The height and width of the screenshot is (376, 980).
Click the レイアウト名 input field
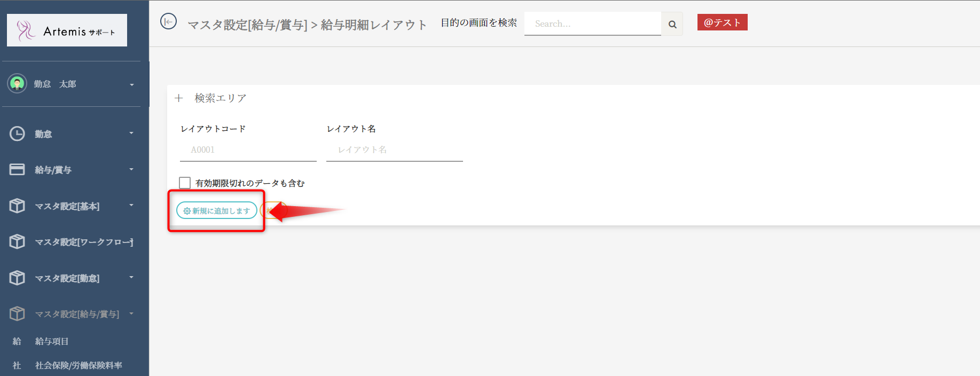point(394,150)
